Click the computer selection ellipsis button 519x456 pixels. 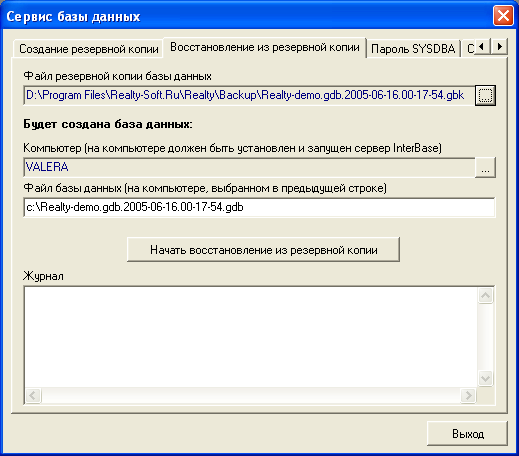[485, 167]
